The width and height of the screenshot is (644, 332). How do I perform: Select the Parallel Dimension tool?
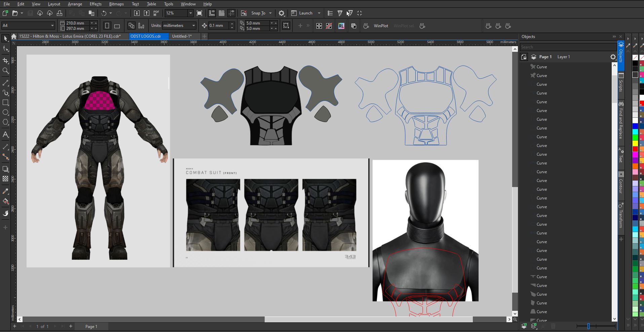click(5, 147)
